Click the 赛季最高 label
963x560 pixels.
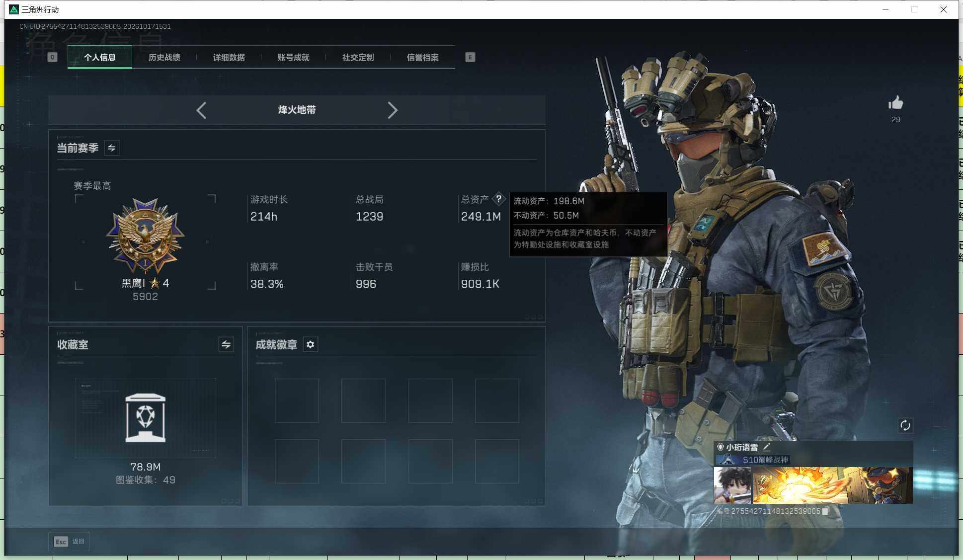point(92,186)
